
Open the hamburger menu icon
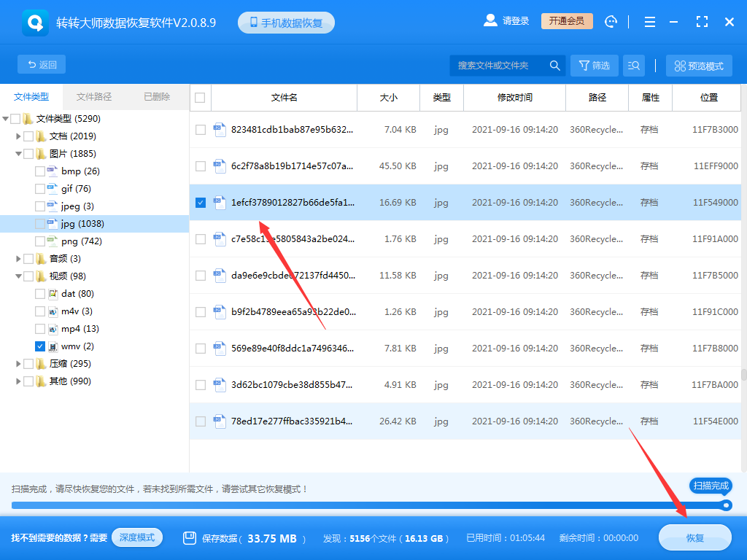649,22
